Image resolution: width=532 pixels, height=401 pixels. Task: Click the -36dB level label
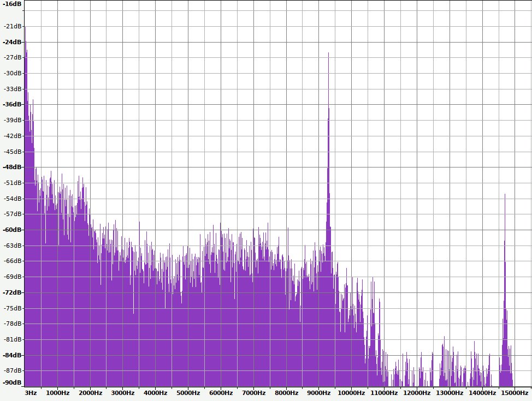12,104
